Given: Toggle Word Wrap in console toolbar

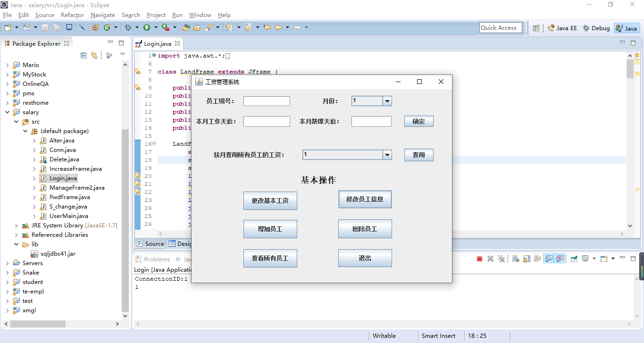Looking at the screenshot, I should 537,259.
